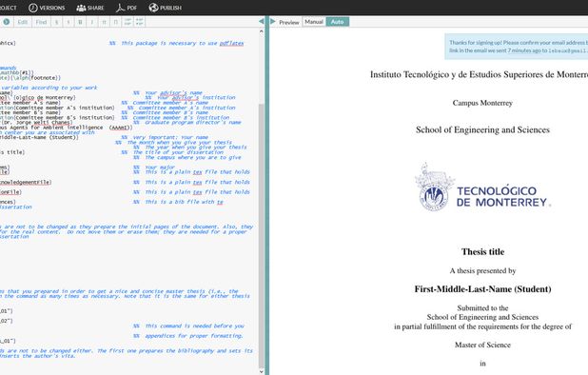Switch preview mode to Auto

point(337,22)
